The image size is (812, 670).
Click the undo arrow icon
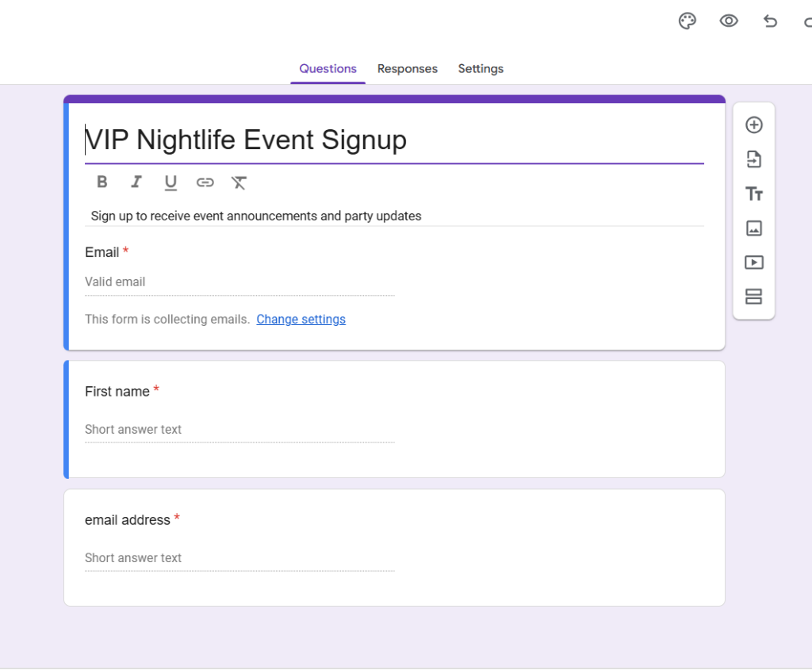click(770, 21)
